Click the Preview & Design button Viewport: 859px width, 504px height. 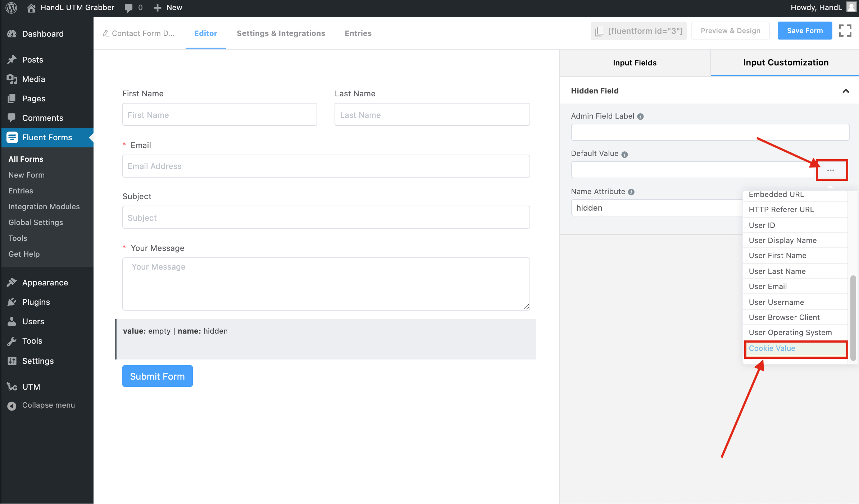pos(730,31)
